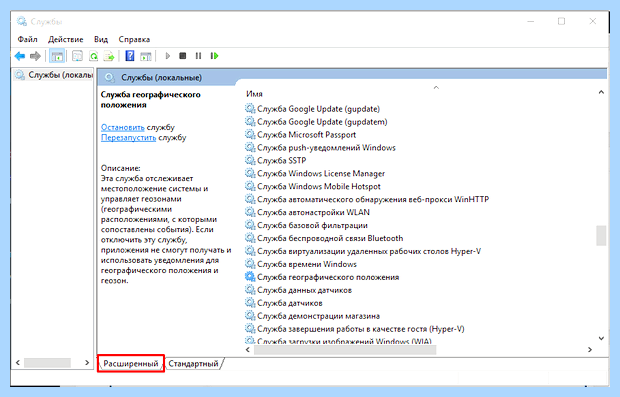The image size is (620, 397).
Task: Select Служба виртуализации удаленных рабочих столов Hyper-V
Action: pos(363,251)
